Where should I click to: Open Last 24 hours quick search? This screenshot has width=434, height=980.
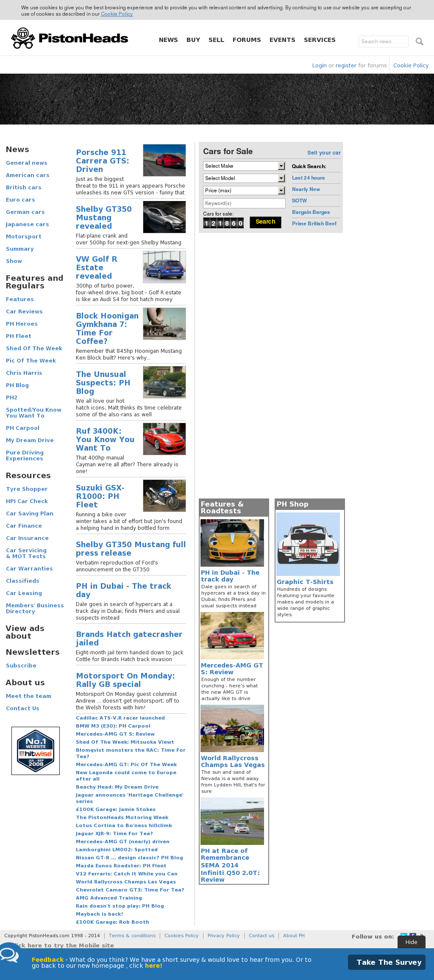click(308, 178)
